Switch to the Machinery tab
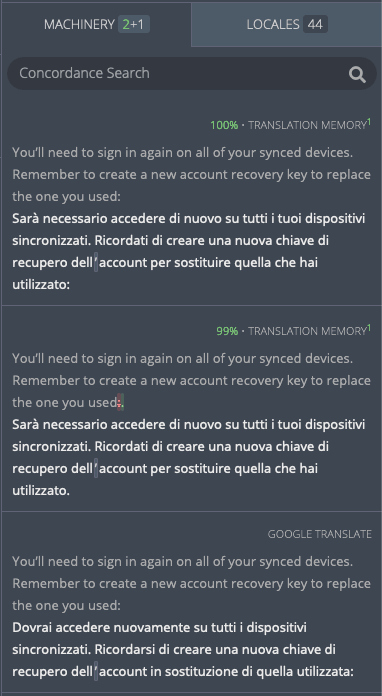 click(x=96, y=24)
